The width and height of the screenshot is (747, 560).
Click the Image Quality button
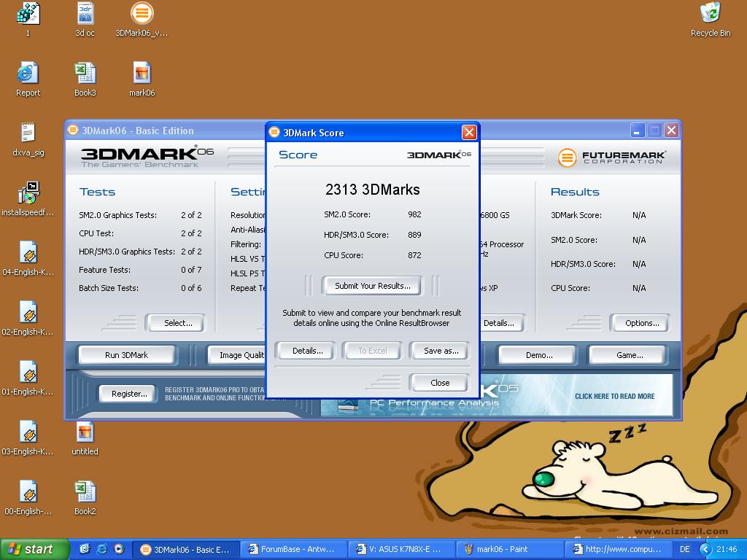tap(237, 355)
